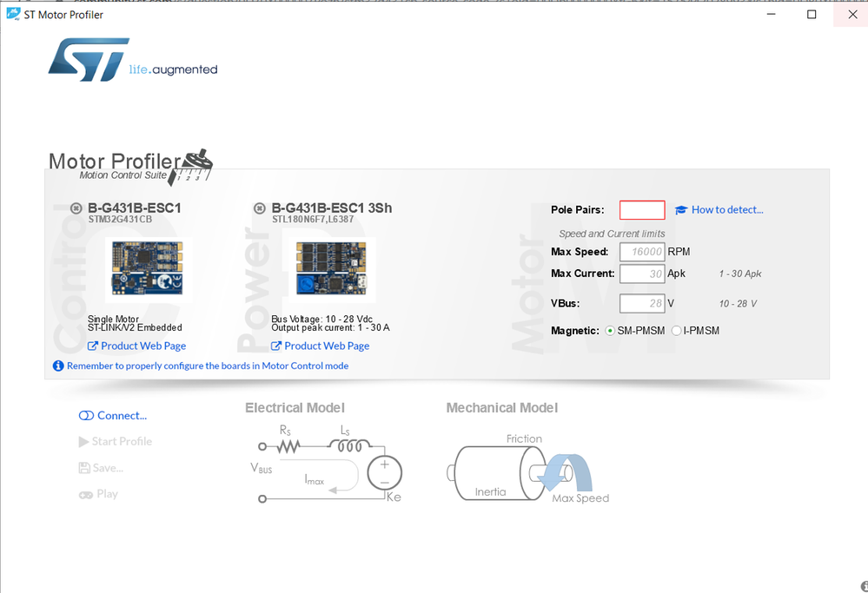Focus the Max Speed RPM field
Image resolution: width=868 pixels, height=593 pixels.
pos(642,252)
